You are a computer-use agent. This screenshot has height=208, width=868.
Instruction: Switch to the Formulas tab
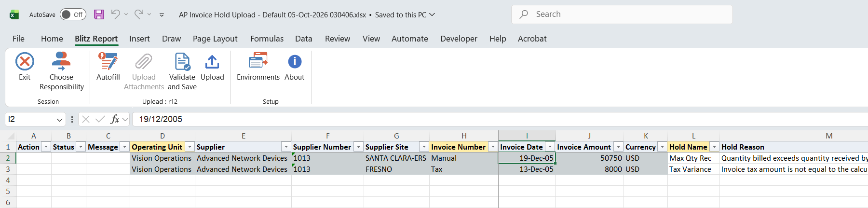click(x=267, y=39)
